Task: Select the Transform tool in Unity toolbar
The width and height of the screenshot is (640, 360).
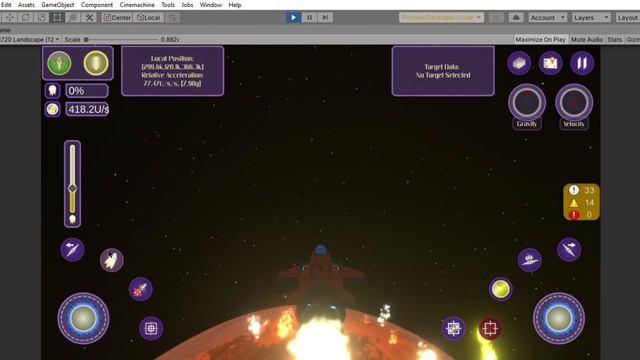Action: tap(73, 18)
